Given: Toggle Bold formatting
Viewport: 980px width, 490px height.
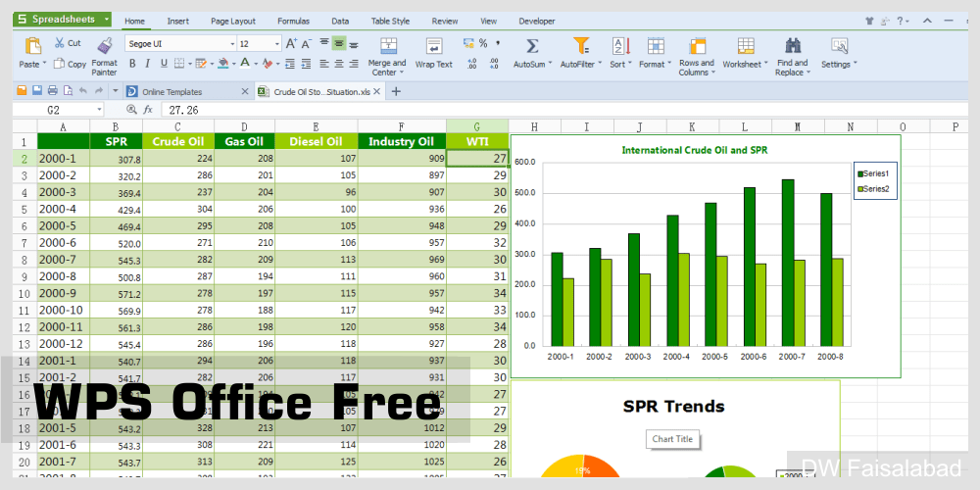Looking at the screenshot, I should [x=132, y=63].
